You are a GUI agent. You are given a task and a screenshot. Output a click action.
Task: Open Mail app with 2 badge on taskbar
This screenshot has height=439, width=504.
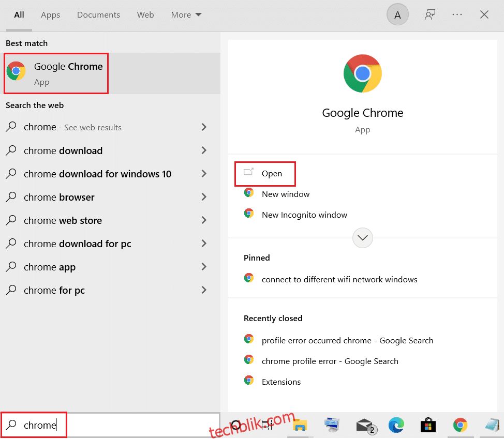coord(366,426)
